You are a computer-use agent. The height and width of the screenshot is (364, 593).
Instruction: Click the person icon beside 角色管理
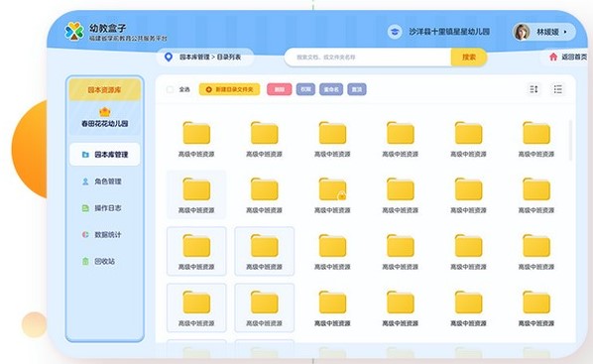point(85,182)
